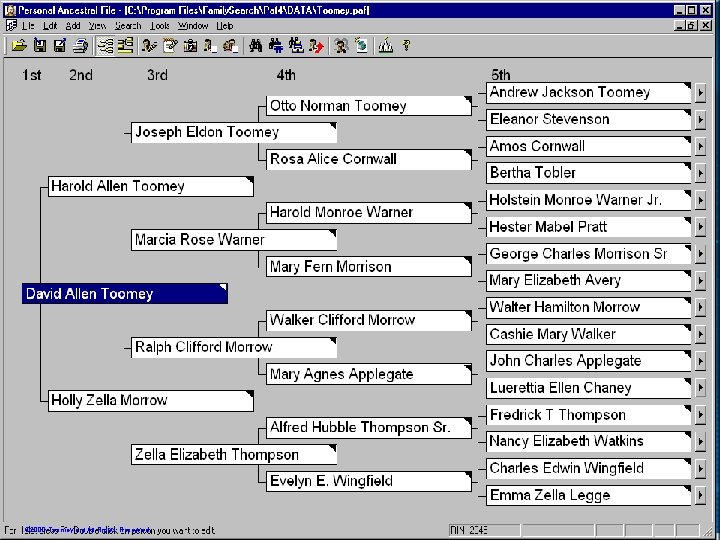
Task: Select Mary Agnes Applegate box
Action: coord(369,374)
